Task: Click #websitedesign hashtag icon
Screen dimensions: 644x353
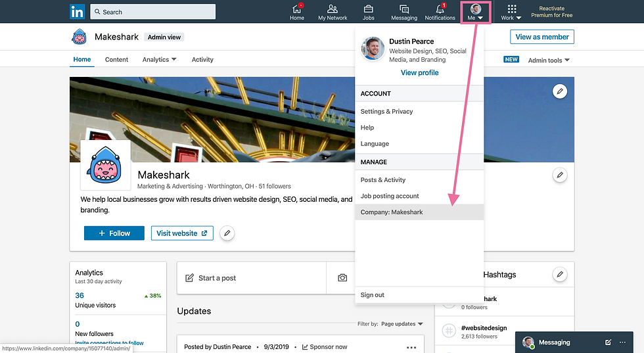Action: tap(449, 331)
